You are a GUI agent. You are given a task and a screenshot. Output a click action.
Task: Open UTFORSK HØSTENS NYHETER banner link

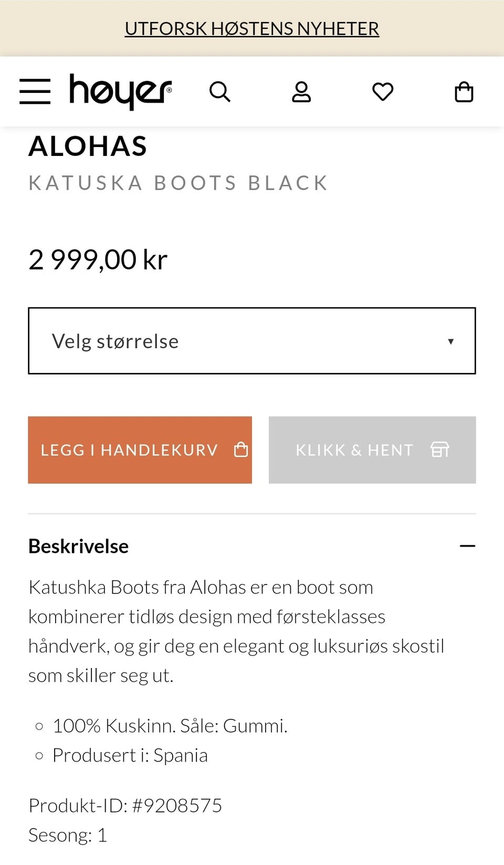tap(252, 28)
